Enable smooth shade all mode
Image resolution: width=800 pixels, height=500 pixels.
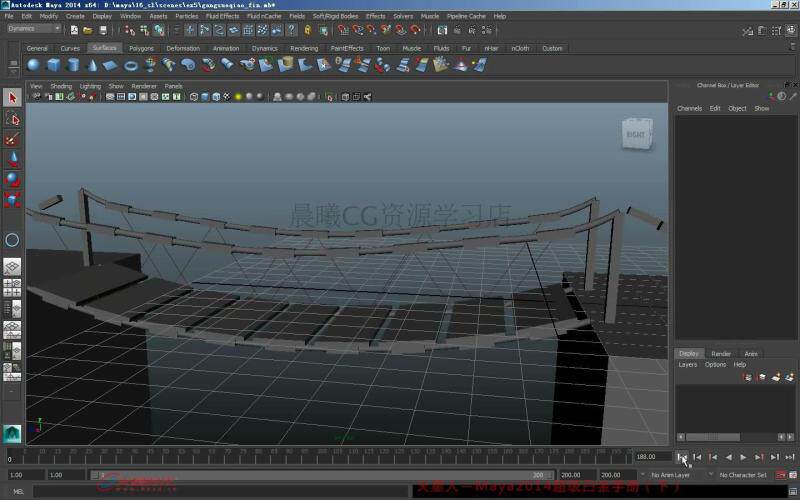[205, 96]
